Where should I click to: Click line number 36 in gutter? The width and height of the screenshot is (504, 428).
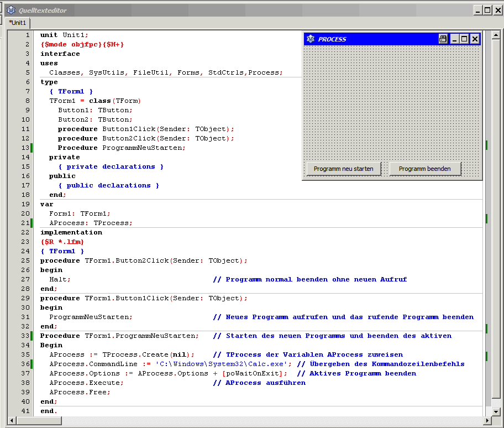[25, 364]
